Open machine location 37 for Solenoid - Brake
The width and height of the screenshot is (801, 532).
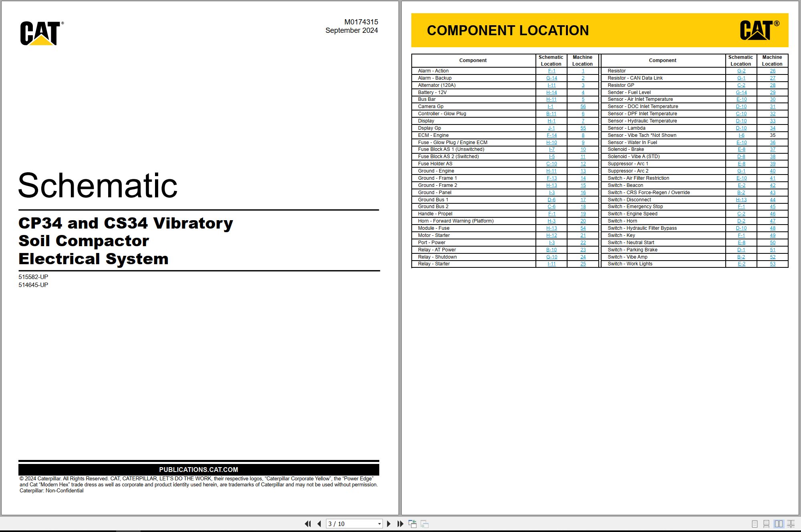pos(773,149)
